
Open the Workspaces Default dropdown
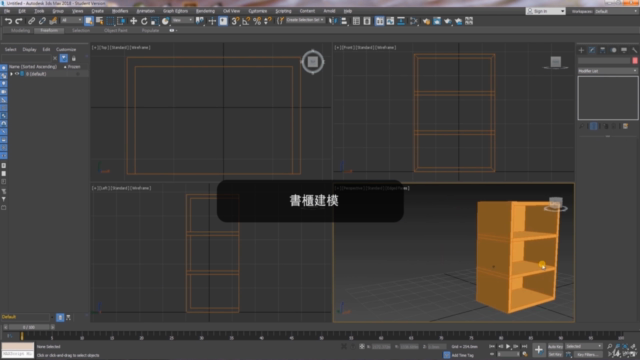(x=616, y=11)
